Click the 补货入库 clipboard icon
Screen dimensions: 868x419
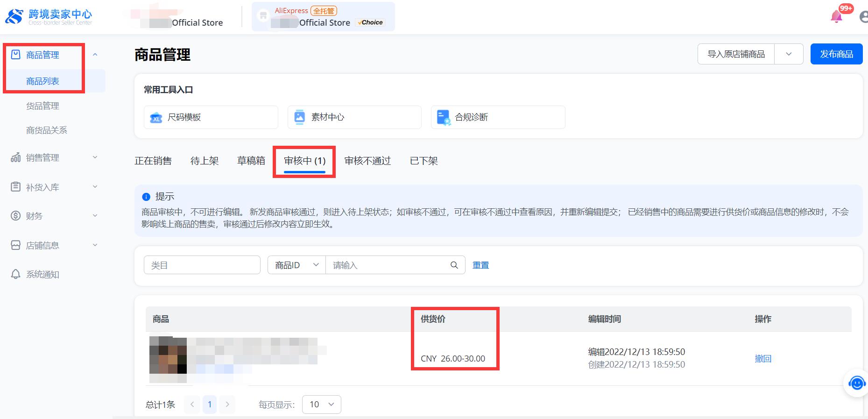click(x=16, y=187)
